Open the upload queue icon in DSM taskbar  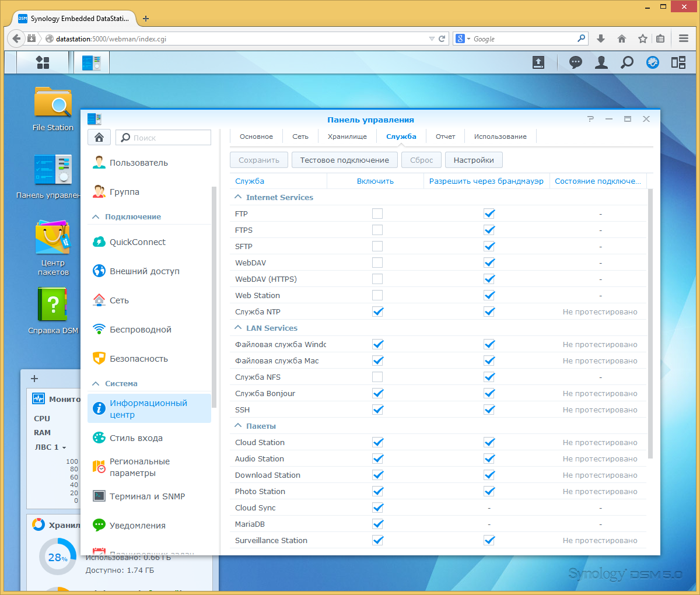(x=538, y=62)
